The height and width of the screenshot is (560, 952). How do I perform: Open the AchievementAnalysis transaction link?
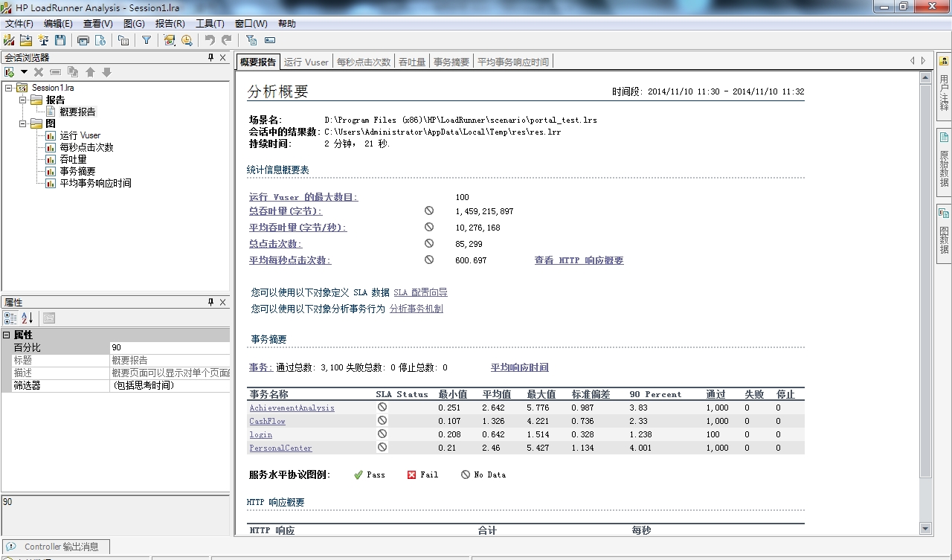pos(292,408)
